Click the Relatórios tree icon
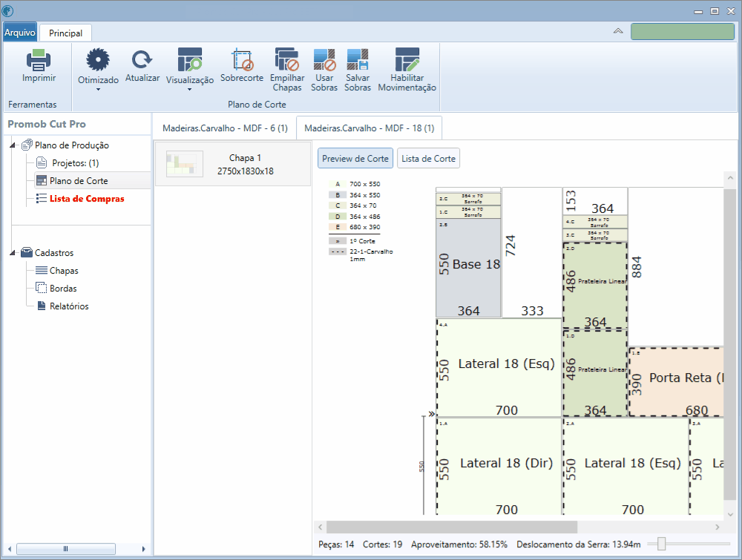This screenshot has width=742, height=560. (x=42, y=306)
